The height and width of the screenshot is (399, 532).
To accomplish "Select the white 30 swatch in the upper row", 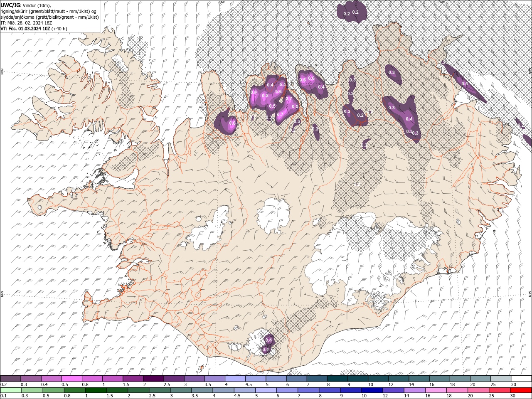I will (521, 378).
